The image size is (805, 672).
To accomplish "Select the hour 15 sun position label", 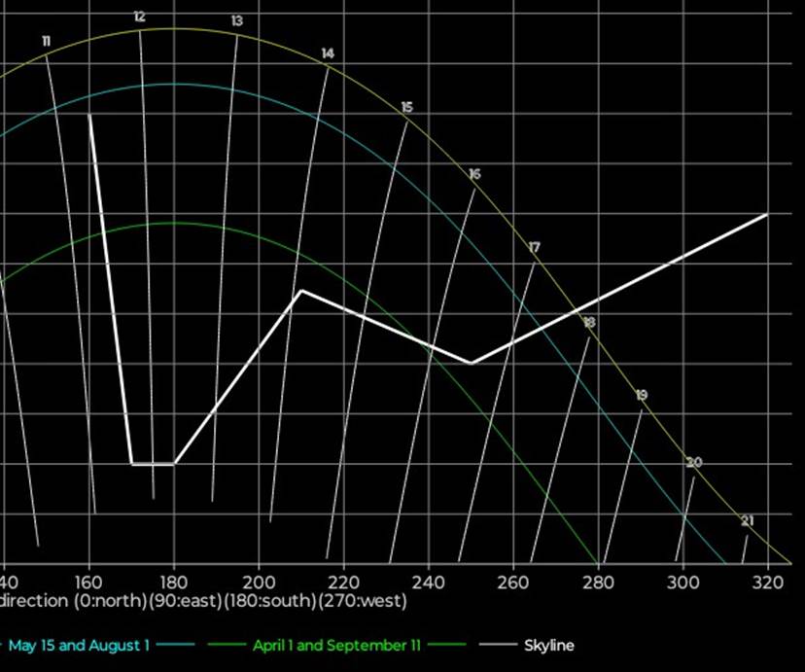I will (x=406, y=107).
